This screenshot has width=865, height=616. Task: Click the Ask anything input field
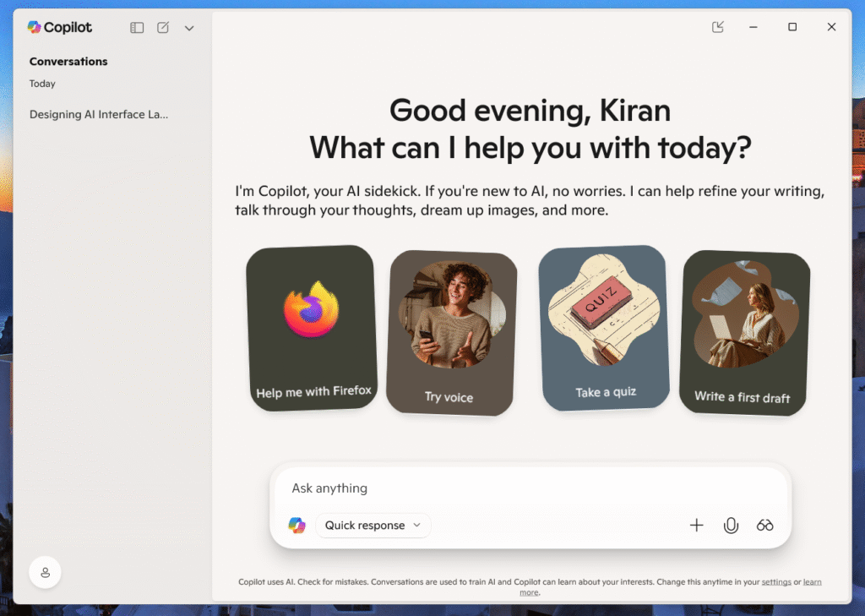tap(530, 488)
